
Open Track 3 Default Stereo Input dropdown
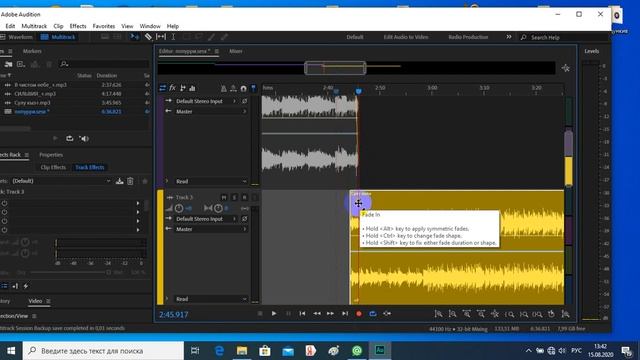[205, 219]
